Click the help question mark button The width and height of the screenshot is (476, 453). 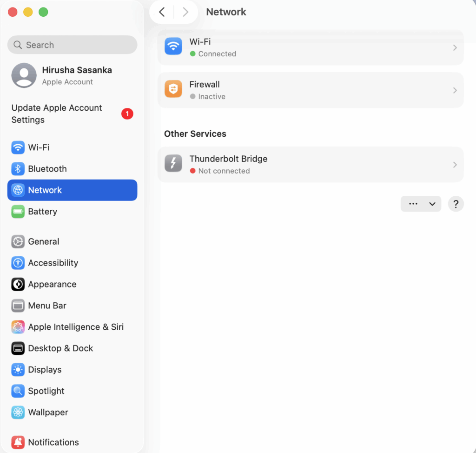pyautogui.click(x=456, y=204)
